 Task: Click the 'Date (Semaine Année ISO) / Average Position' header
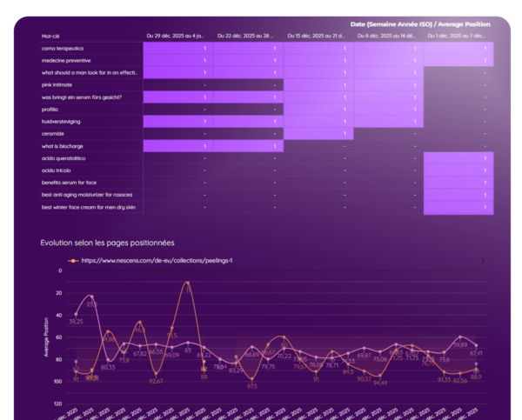point(422,24)
